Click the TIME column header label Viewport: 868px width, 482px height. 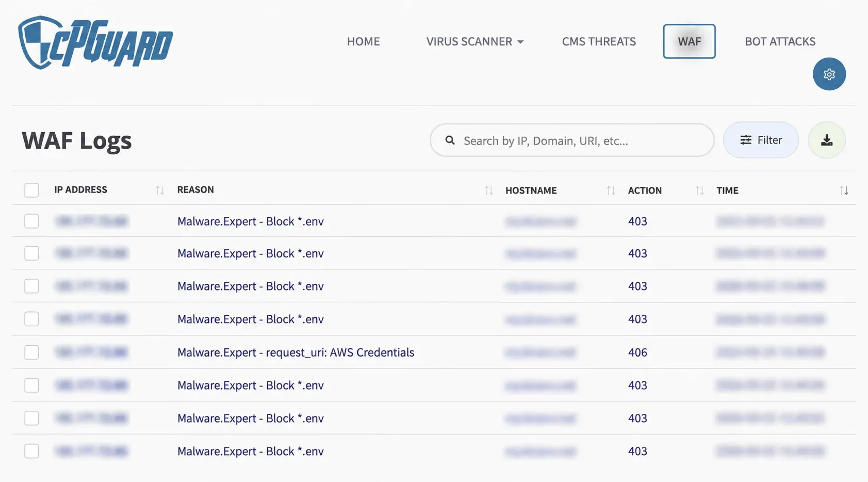point(727,190)
